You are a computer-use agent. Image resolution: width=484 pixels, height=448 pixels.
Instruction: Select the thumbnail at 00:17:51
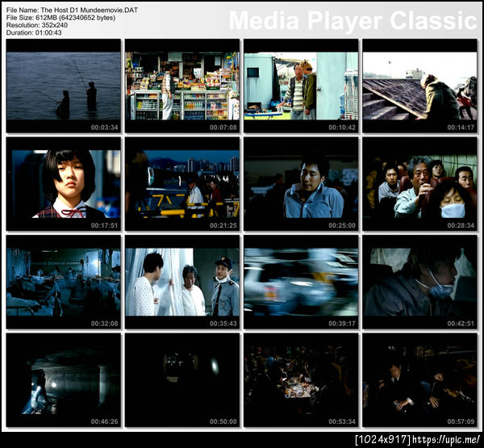pos(64,184)
